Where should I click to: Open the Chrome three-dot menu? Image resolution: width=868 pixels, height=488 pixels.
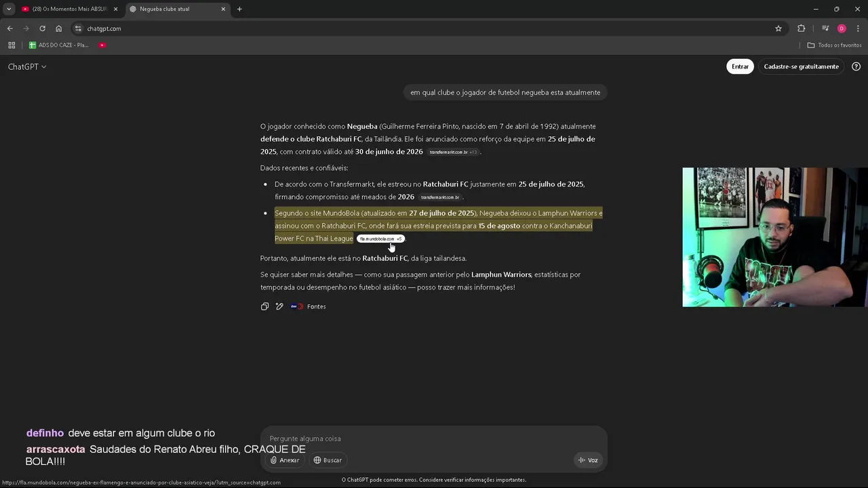(x=858, y=28)
